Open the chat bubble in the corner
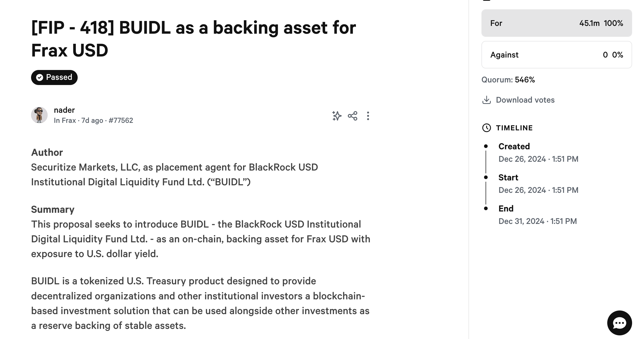Viewport: 644px width, 339px height. (619, 323)
